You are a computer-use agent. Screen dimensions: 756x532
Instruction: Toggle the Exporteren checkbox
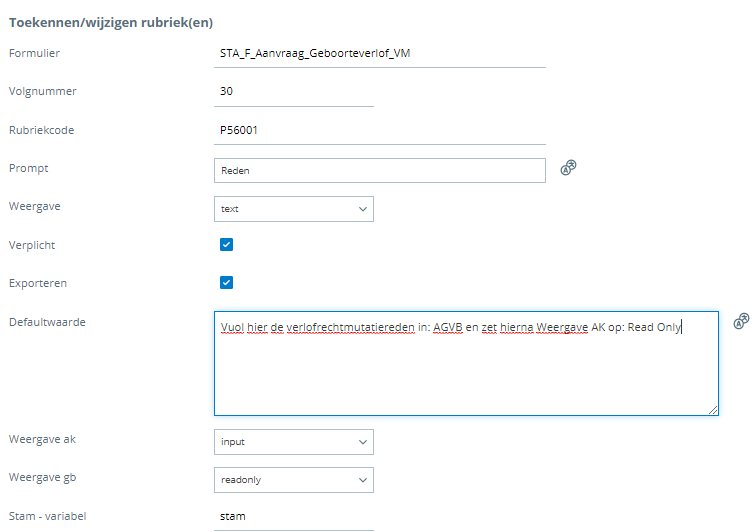click(x=226, y=283)
